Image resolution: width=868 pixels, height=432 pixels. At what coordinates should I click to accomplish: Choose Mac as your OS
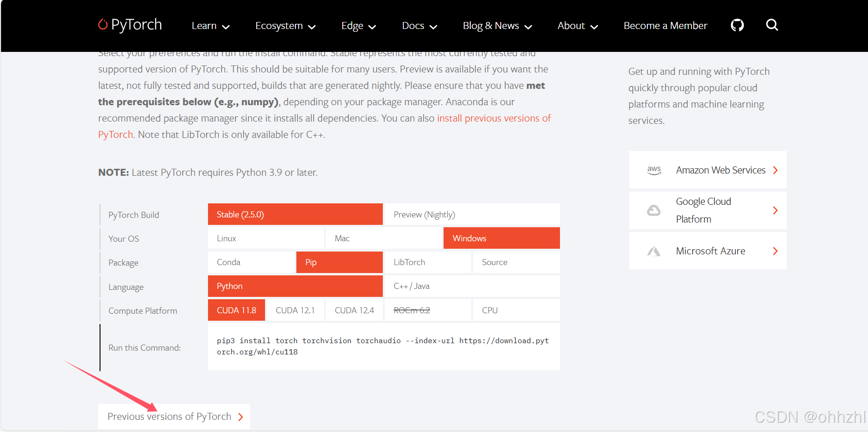[384, 238]
